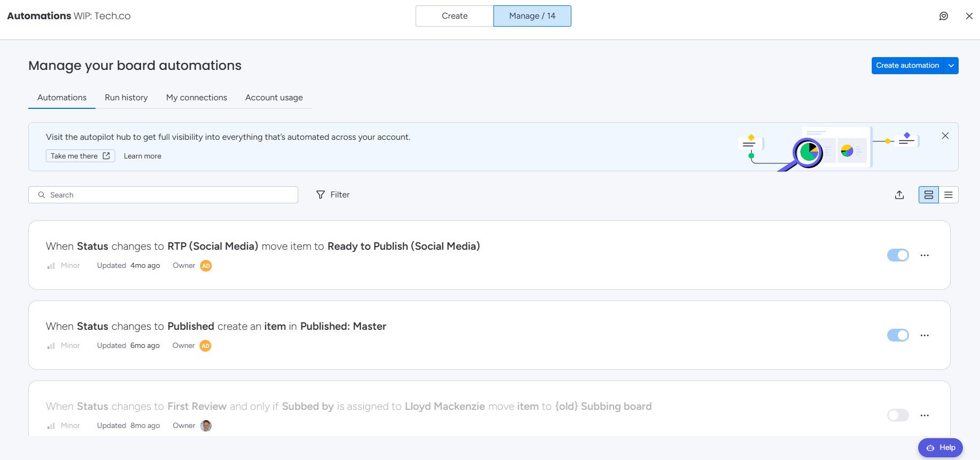Switch to compact list view icon
Screen dimensions: 980x460
tap(948, 195)
